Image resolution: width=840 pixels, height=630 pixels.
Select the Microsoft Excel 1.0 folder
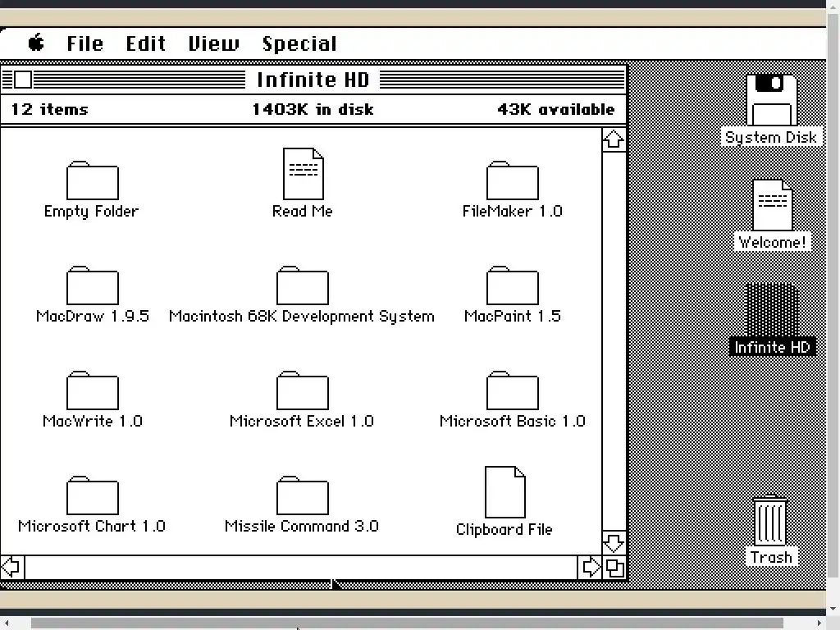tap(302, 390)
